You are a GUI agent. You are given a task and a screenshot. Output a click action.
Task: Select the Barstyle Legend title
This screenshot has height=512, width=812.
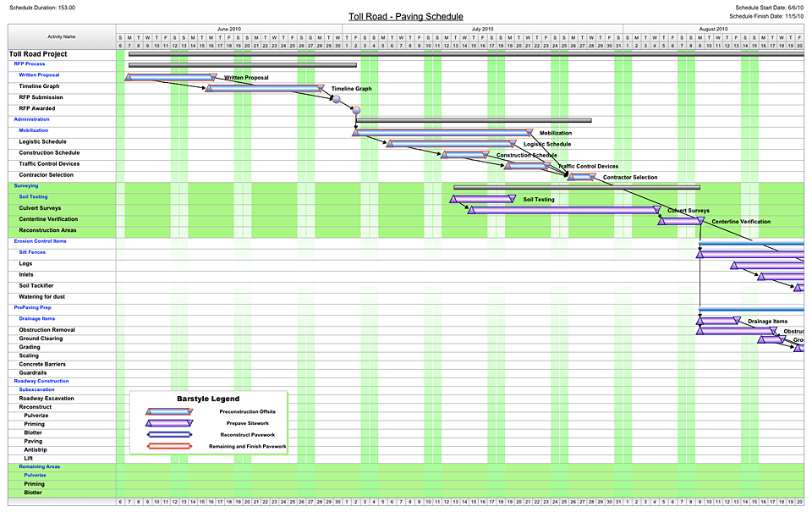tap(208, 399)
